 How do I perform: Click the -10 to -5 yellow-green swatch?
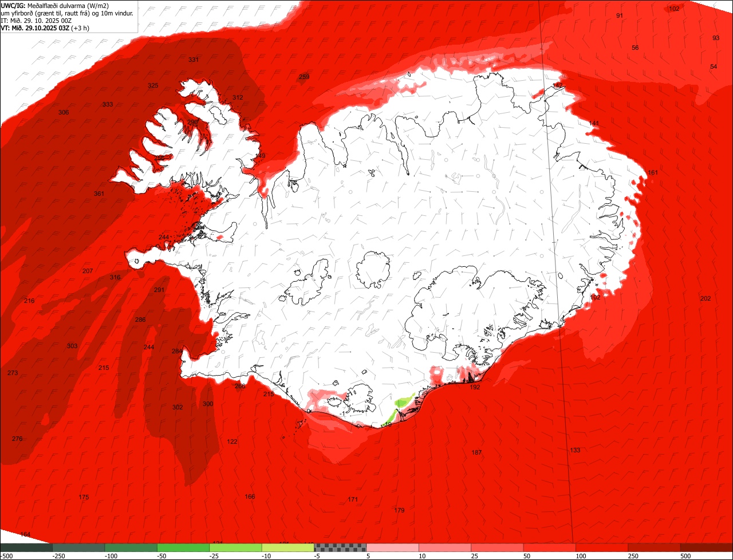(x=287, y=547)
